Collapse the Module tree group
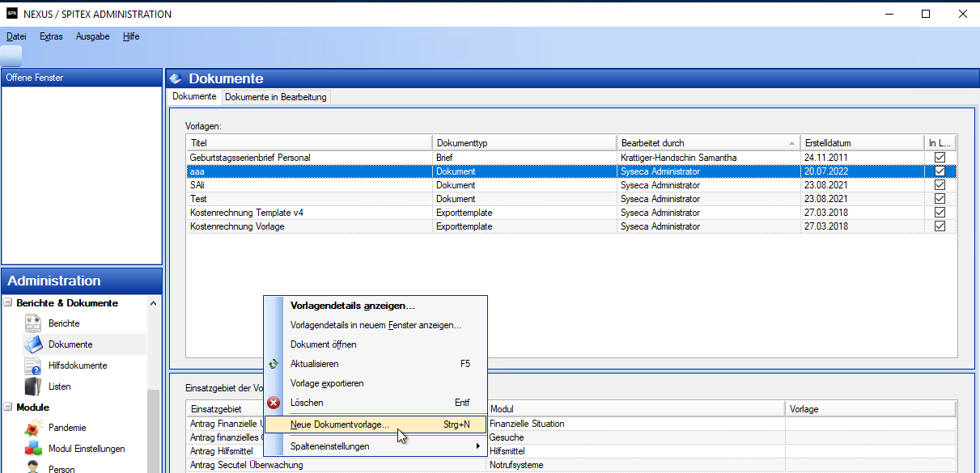Viewport: 980px width, 473px height. 9,408
